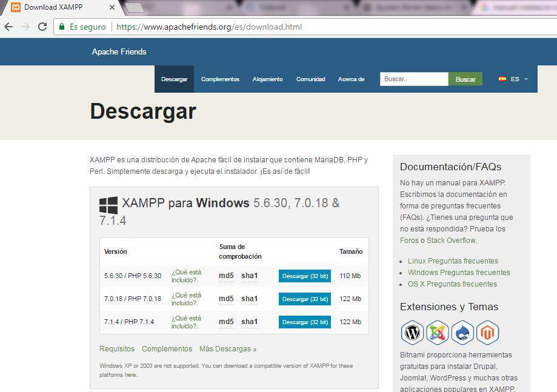Click the green Buscar button
The height and width of the screenshot is (392, 557).
pyautogui.click(x=465, y=79)
